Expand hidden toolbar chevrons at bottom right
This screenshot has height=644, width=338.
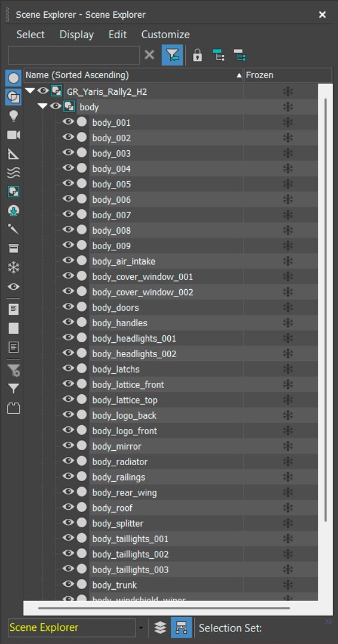tap(328, 622)
